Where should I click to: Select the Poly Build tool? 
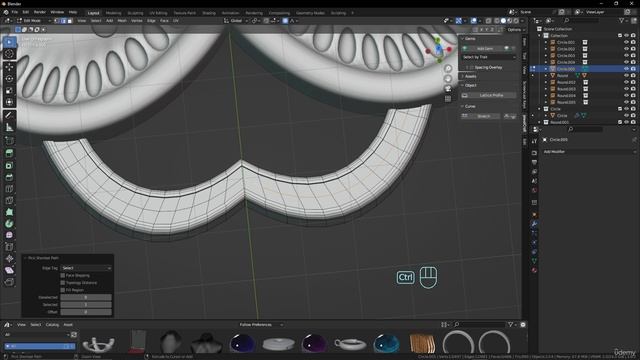[9, 212]
